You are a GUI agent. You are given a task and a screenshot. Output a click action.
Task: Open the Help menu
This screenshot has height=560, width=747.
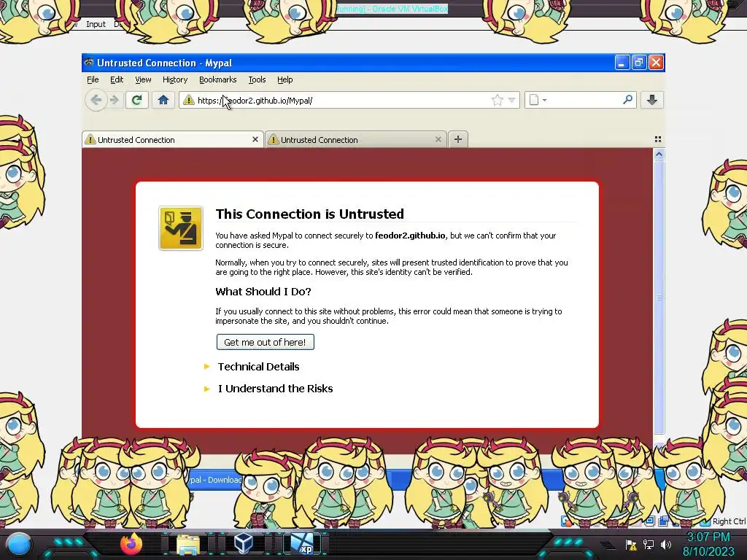click(285, 79)
